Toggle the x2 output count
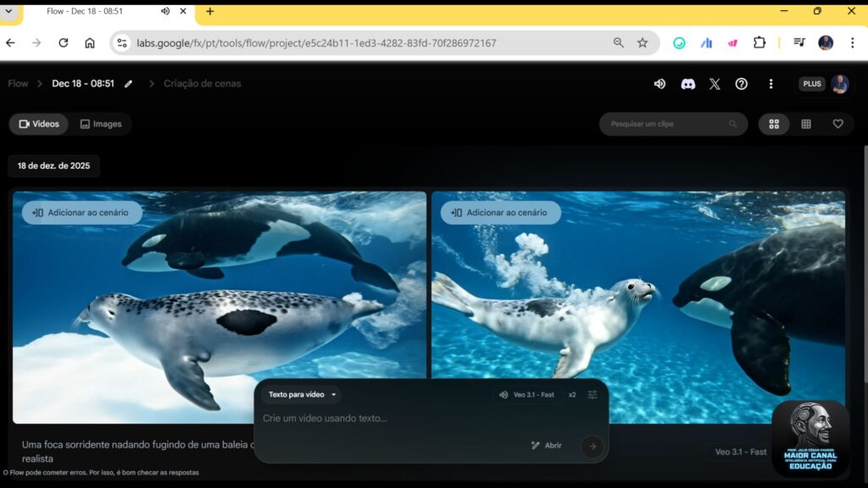 [572, 394]
